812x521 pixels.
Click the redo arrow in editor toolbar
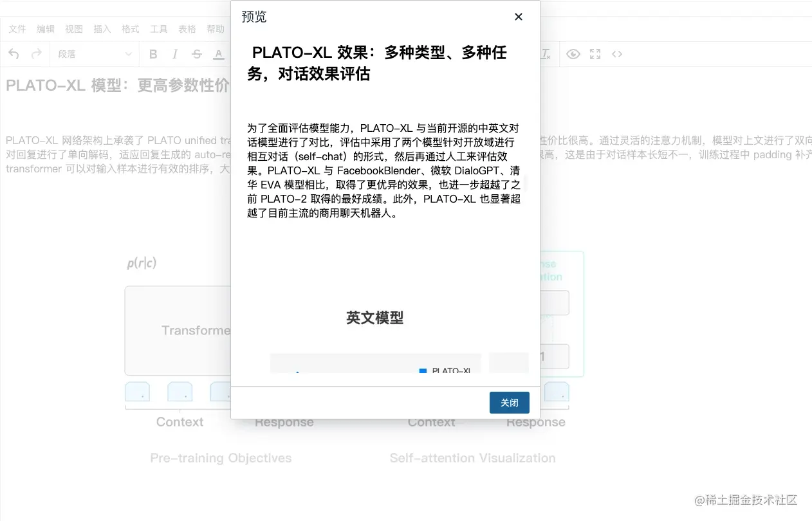[37, 54]
